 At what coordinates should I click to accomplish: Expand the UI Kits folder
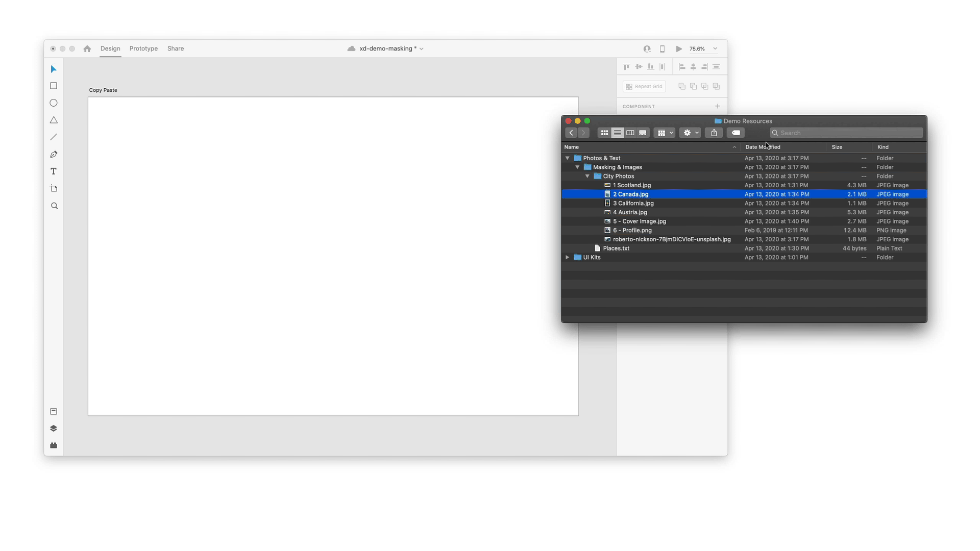pos(568,258)
